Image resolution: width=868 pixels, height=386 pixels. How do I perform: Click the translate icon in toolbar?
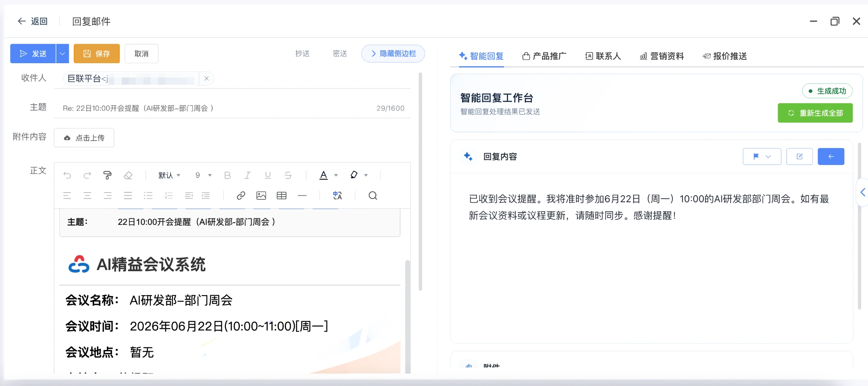(337, 196)
